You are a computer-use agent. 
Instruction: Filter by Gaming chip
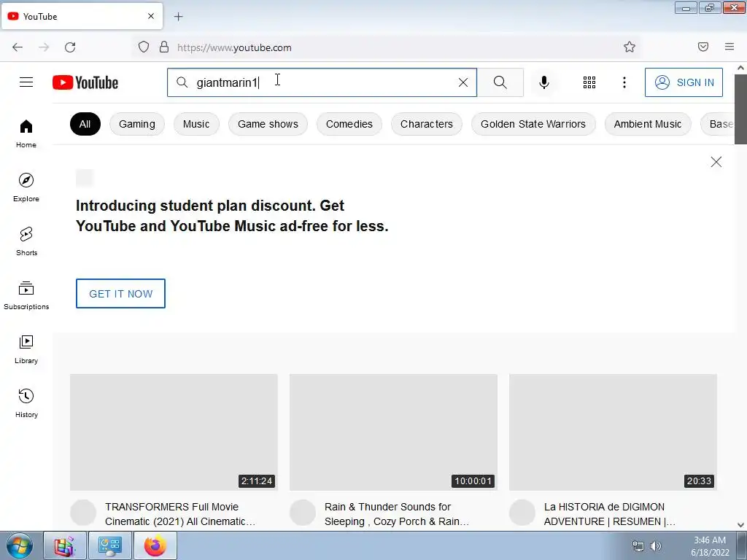click(x=136, y=124)
